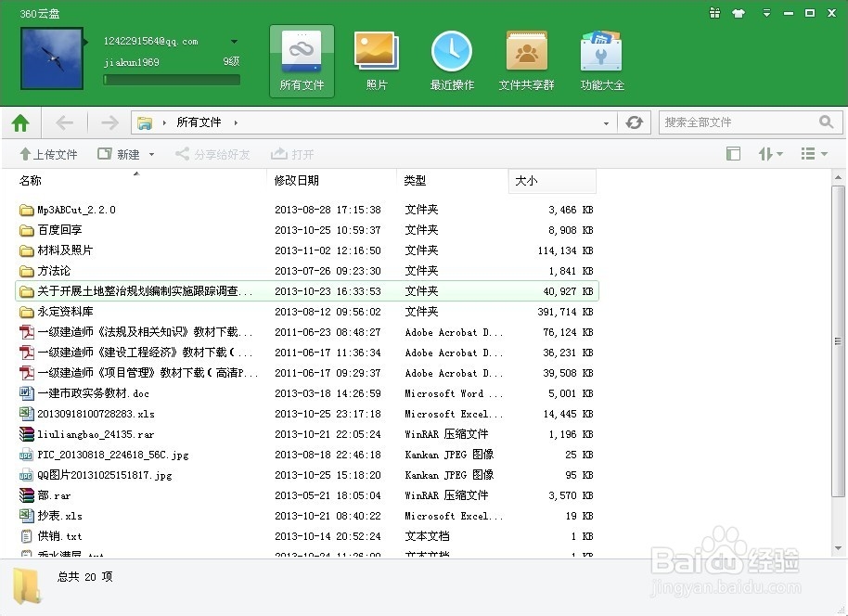848x616 pixels.
Task: Select the 部.rar archive
Action: point(307,495)
